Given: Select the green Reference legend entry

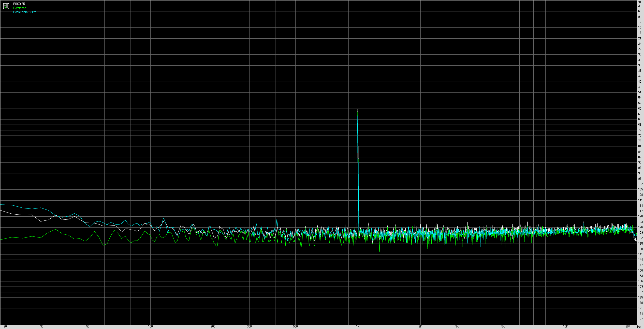Looking at the screenshot, I should (20, 8).
